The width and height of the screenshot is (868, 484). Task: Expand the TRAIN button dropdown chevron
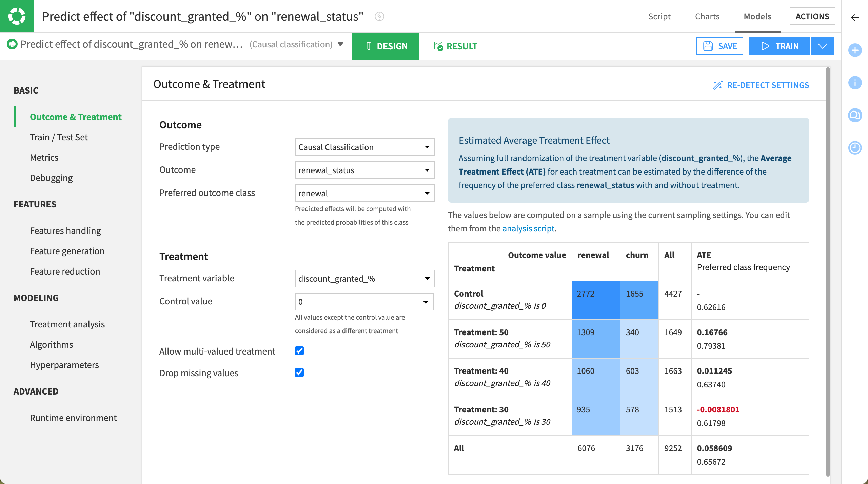pos(823,46)
